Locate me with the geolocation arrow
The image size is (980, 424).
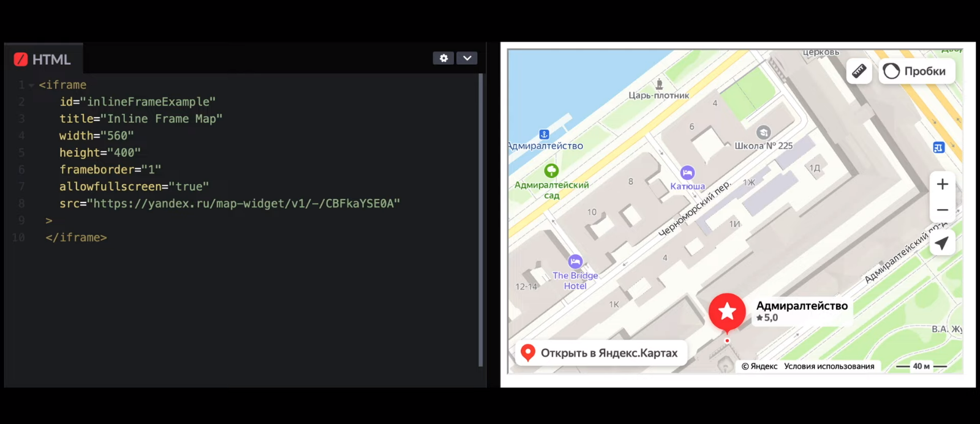click(x=942, y=243)
